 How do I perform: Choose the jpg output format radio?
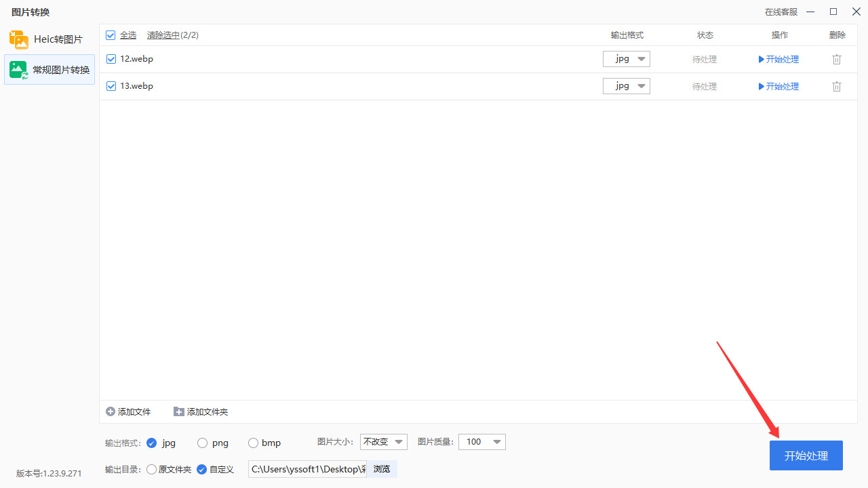coord(151,443)
